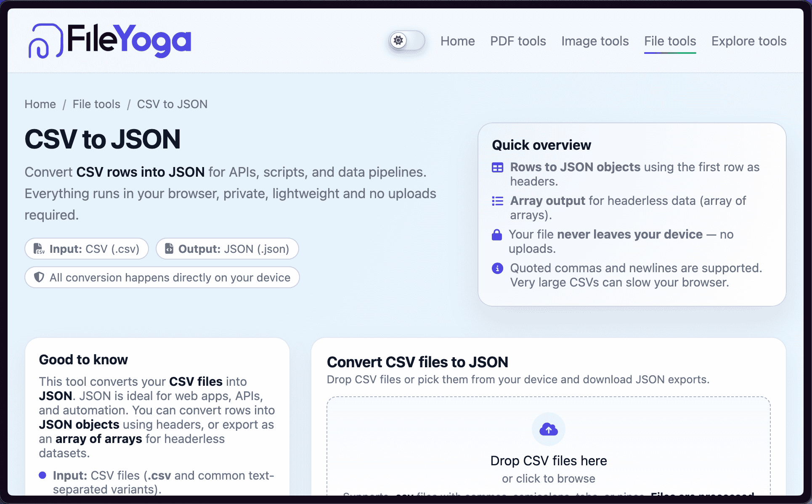Click the Home breadcrumb link
This screenshot has height=504, width=812.
40,104
